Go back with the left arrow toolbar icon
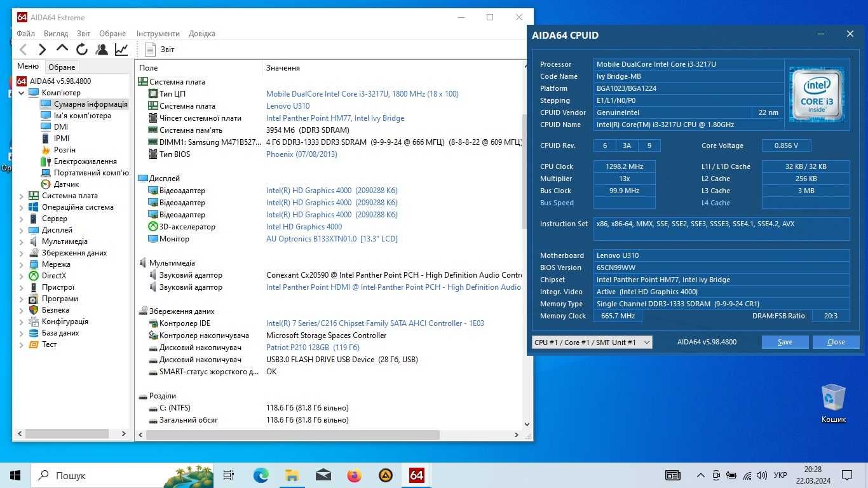 [24, 50]
